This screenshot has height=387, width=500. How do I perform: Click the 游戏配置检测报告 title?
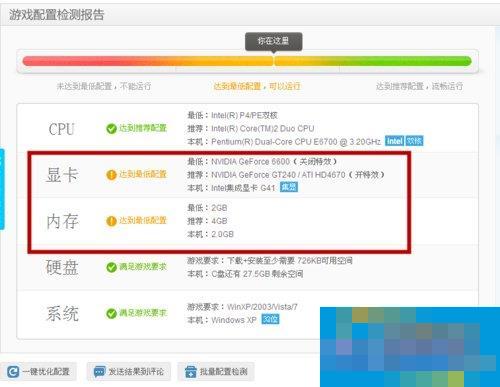(57, 15)
